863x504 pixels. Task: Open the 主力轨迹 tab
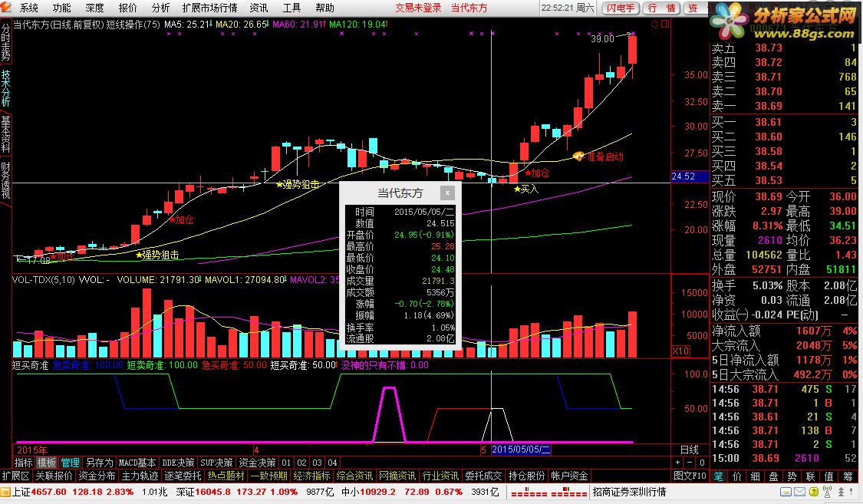(140, 476)
